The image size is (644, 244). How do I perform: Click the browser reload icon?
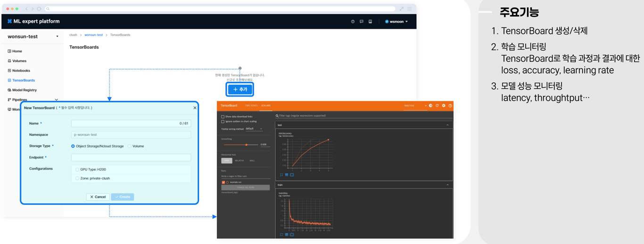pos(39,9)
